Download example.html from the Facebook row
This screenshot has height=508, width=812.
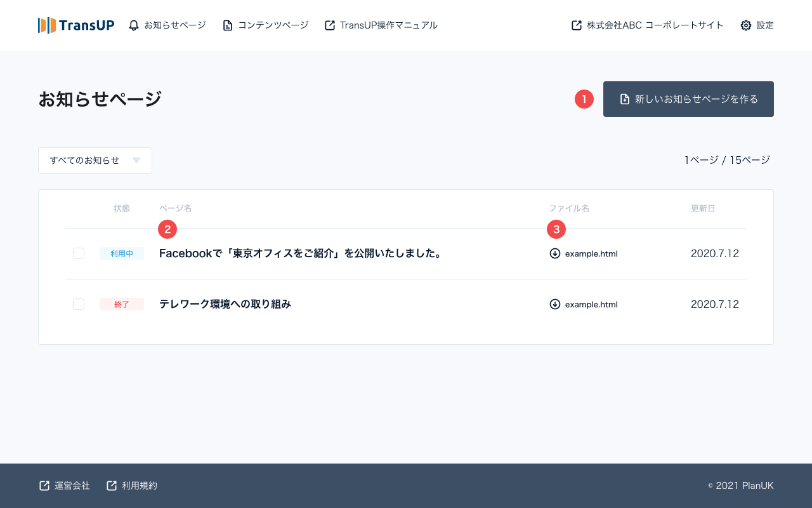584,253
